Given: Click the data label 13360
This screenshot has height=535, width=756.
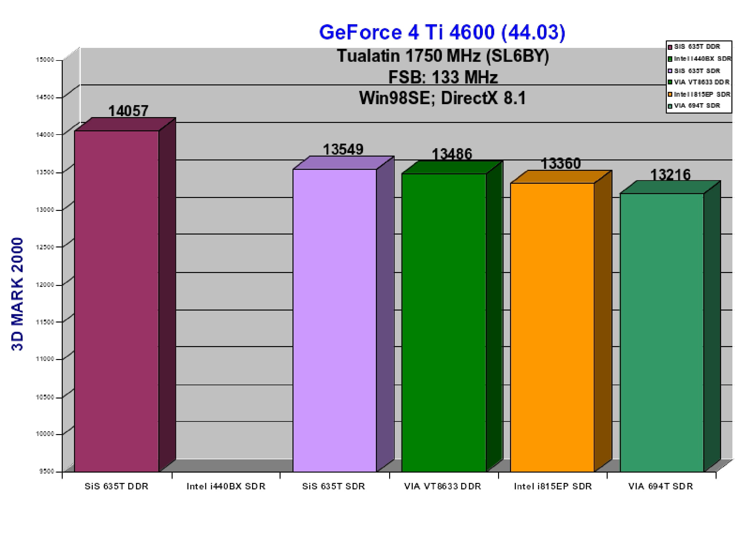Looking at the screenshot, I should point(561,163).
